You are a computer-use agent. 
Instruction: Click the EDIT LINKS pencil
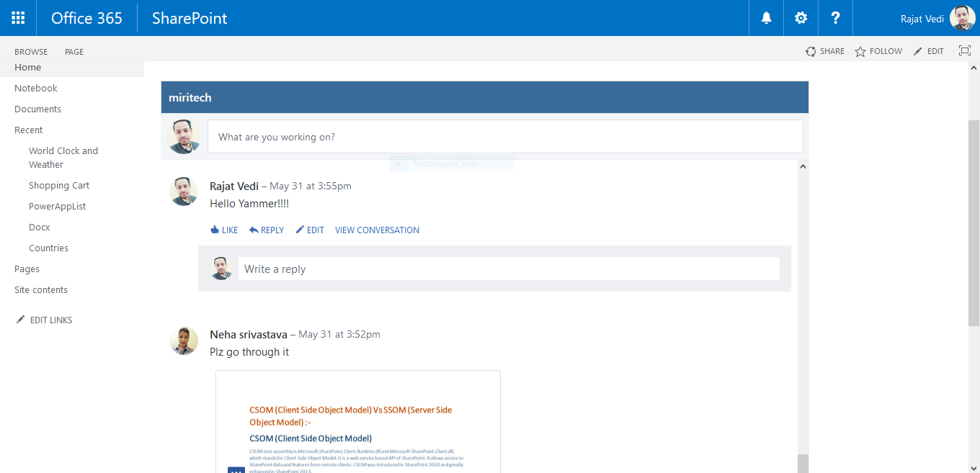click(x=43, y=320)
